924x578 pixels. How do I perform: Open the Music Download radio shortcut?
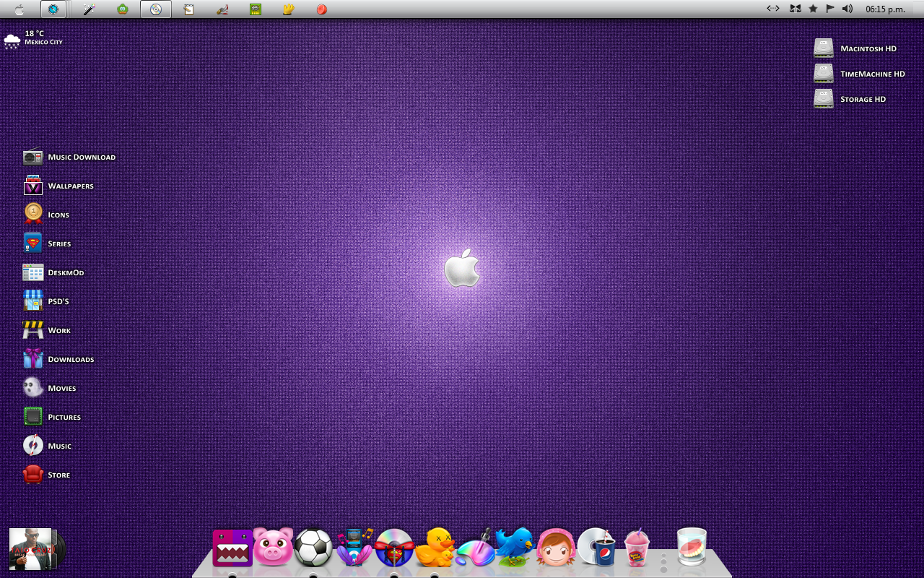click(x=69, y=157)
